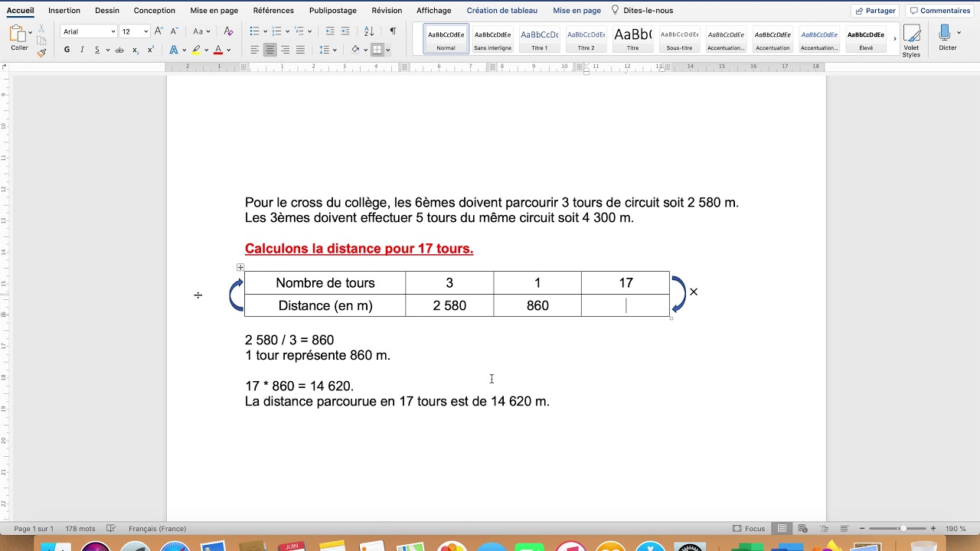The width and height of the screenshot is (980, 551).
Task: Align text to the right
Action: (285, 50)
